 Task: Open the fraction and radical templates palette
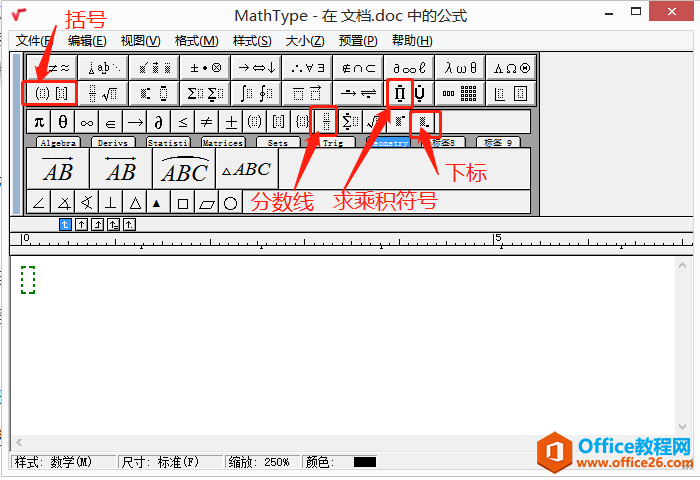click(103, 93)
